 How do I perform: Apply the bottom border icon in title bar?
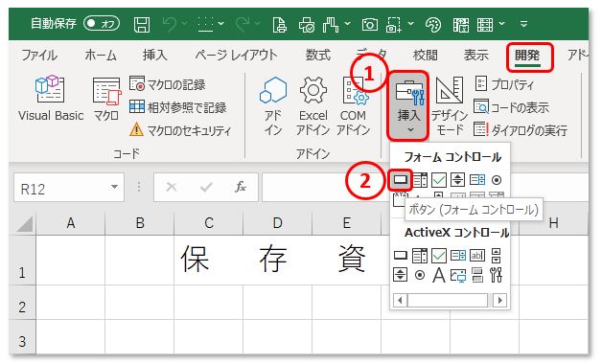[x=205, y=25]
